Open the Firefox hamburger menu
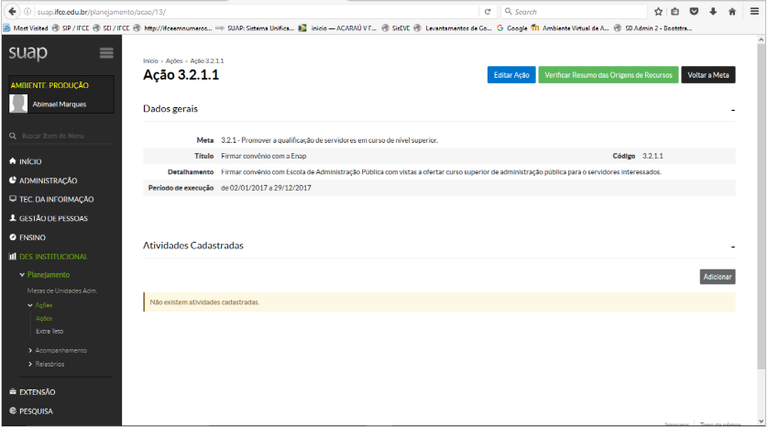The width and height of the screenshot is (768, 427). [755, 11]
